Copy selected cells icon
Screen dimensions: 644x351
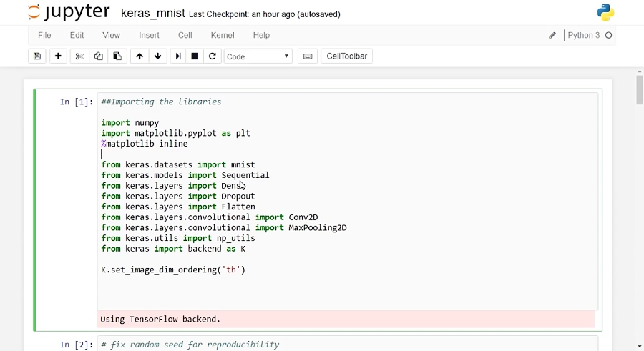[x=99, y=56]
